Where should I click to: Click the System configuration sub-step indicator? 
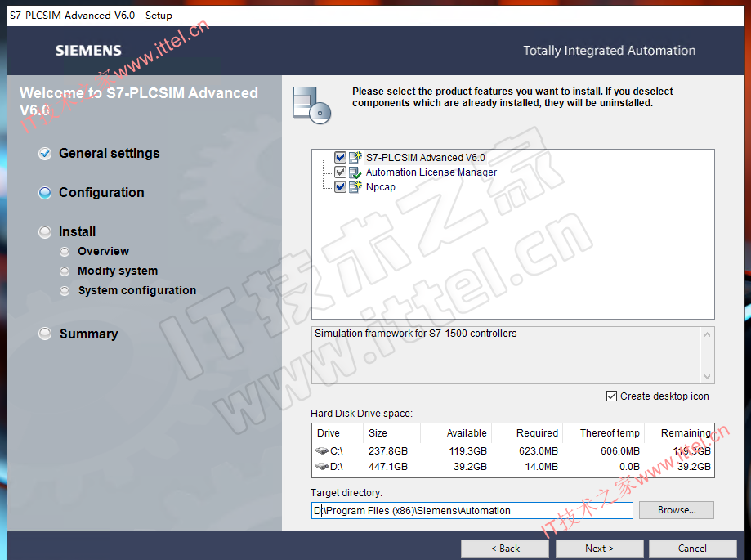[65, 291]
